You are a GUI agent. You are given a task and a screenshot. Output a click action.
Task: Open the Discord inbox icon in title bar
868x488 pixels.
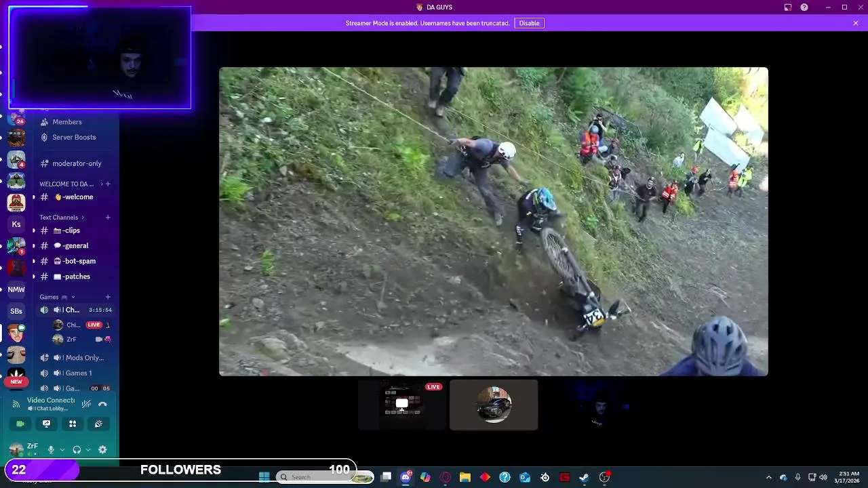coord(788,7)
